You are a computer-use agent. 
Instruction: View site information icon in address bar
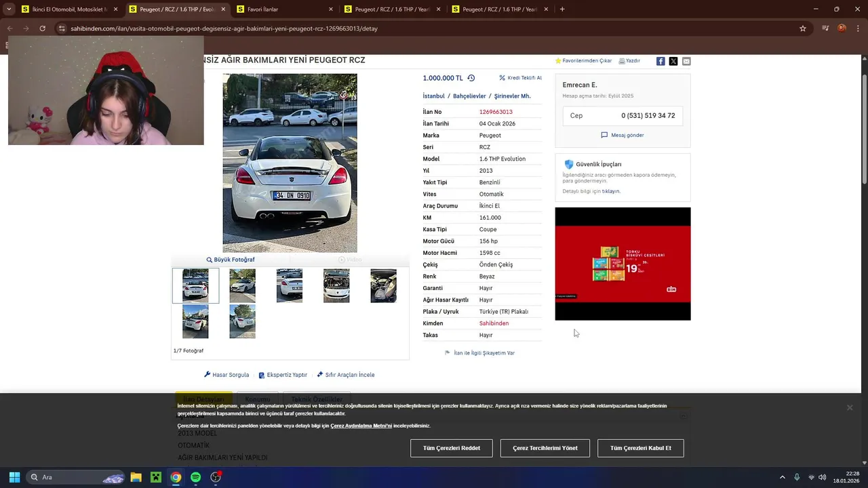pyautogui.click(x=62, y=28)
